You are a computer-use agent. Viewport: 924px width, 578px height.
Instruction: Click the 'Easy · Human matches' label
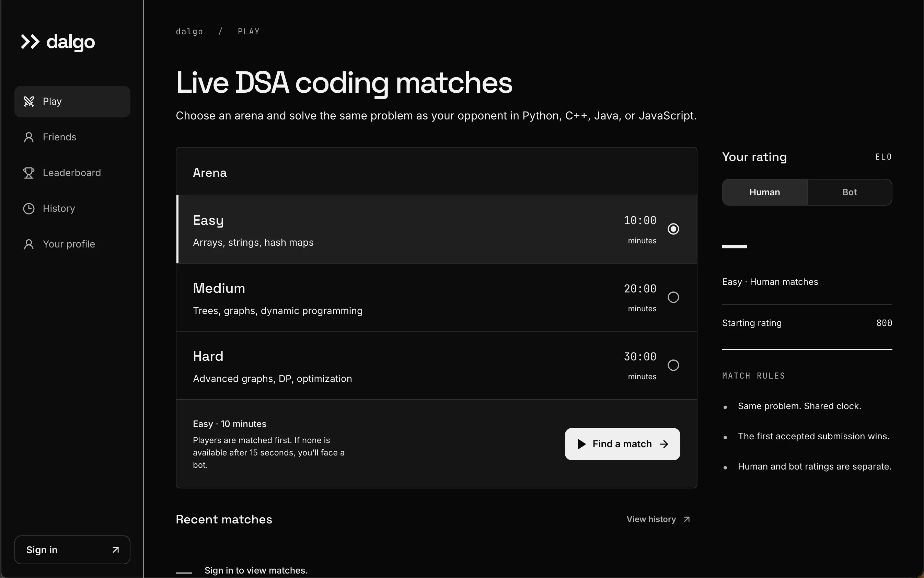point(770,282)
